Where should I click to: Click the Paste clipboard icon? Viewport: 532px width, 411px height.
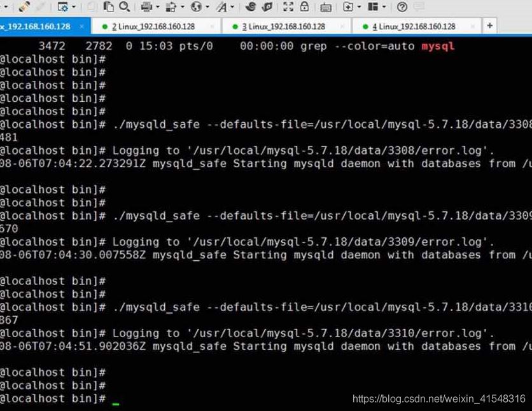click(x=109, y=7)
